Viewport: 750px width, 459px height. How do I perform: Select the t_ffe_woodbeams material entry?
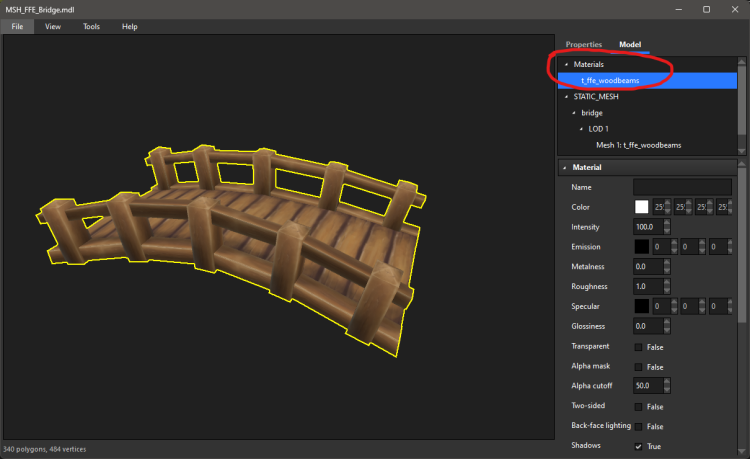[609, 80]
